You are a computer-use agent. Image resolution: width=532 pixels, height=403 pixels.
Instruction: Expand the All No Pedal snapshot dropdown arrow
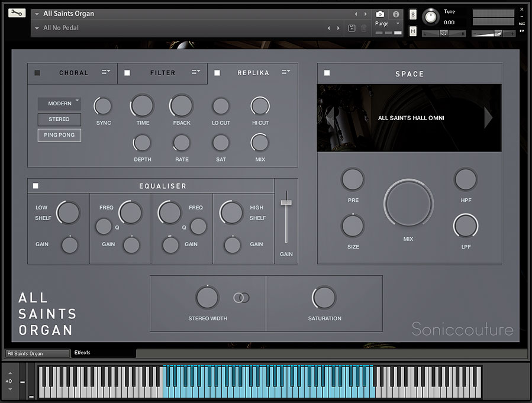click(x=37, y=28)
